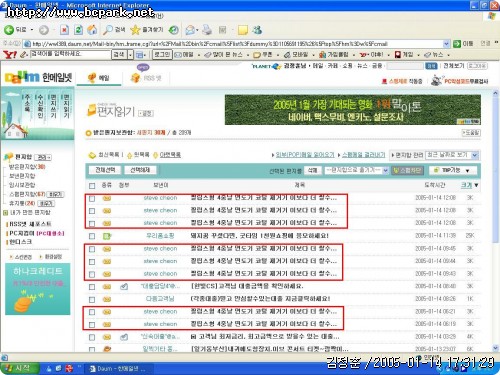Check the 대출담당 message checkbox

(92, 287)
